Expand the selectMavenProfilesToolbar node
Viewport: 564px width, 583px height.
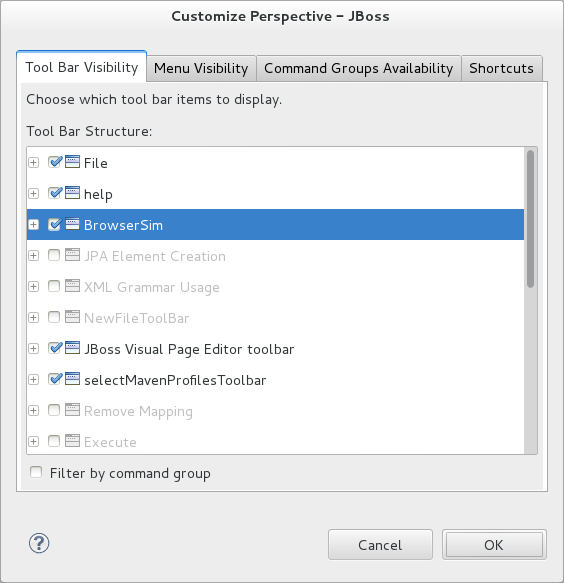click(33, 379)
